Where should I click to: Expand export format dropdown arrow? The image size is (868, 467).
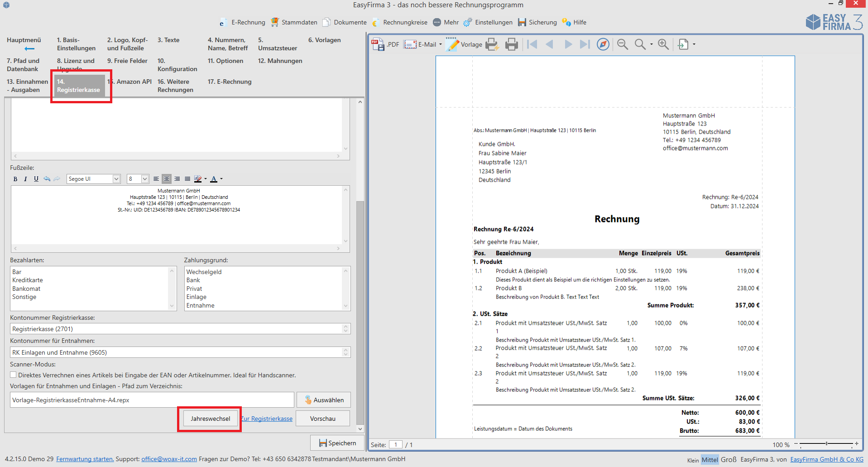694,44
